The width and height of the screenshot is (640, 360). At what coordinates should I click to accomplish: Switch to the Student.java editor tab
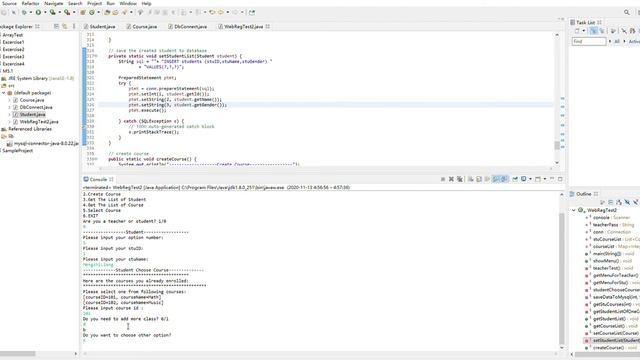100,27
